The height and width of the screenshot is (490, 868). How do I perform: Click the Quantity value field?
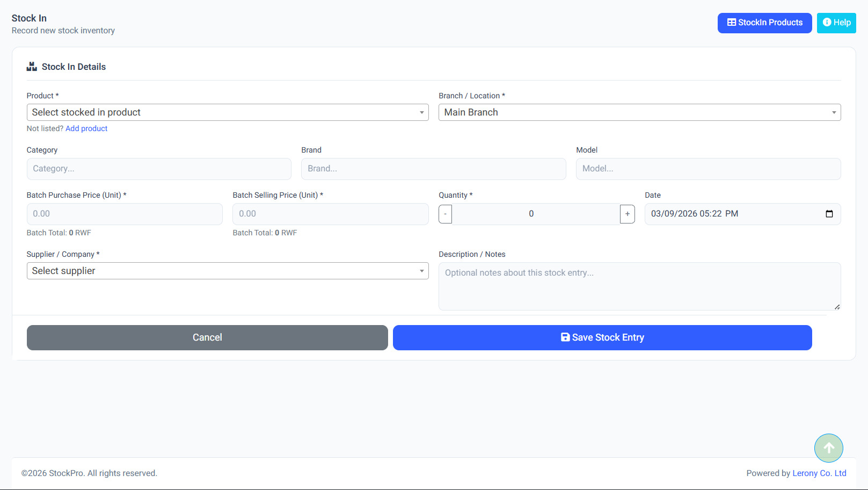click(536, 214)
